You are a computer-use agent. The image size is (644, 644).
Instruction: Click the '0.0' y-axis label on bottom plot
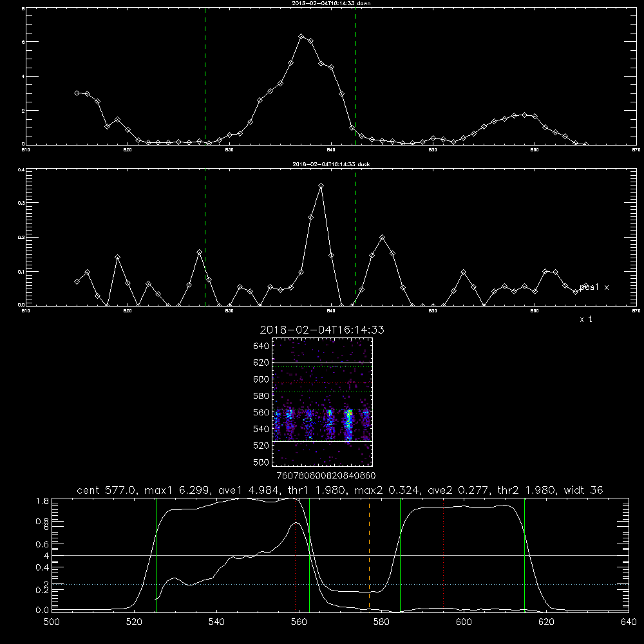(43, 610)
